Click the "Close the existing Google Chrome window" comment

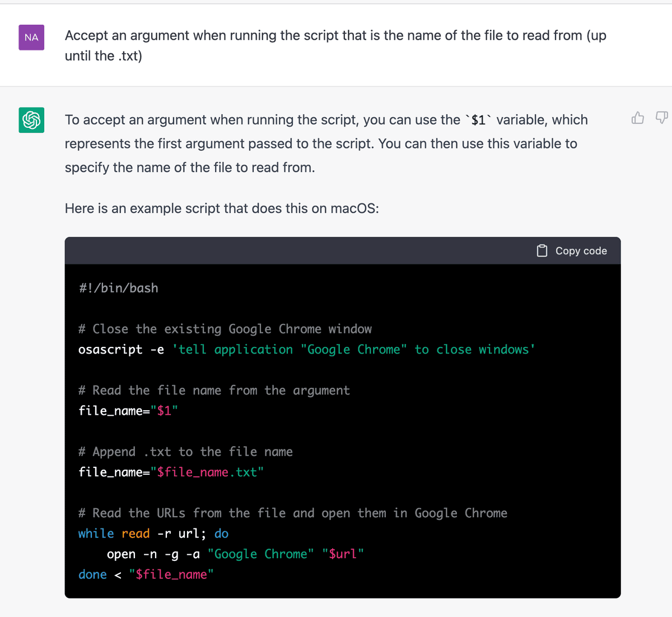[225, 329]
